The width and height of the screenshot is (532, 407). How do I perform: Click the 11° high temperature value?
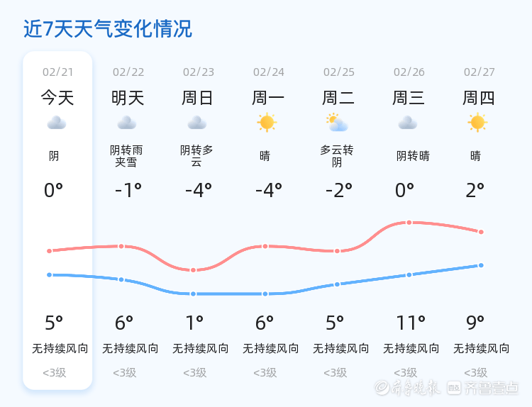point(411,323)
